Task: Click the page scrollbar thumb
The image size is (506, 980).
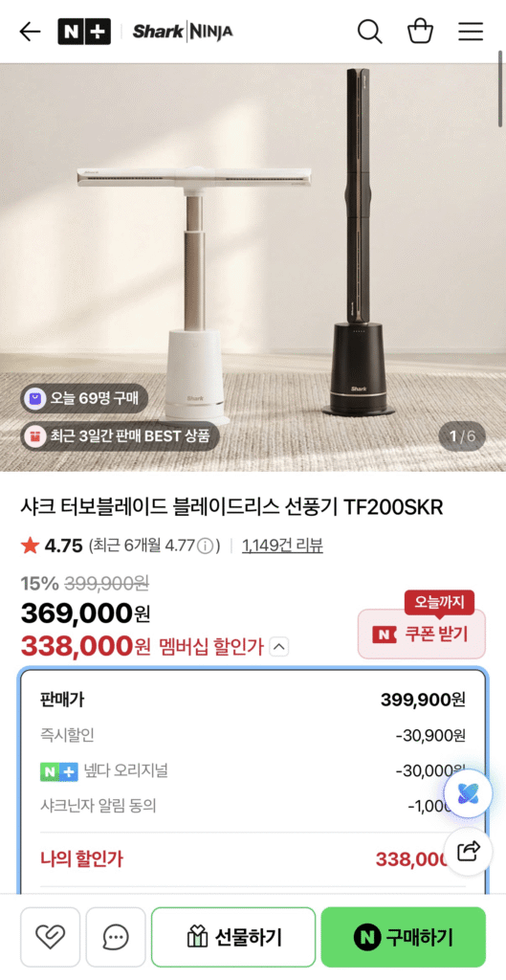Action: pos(501,87)
